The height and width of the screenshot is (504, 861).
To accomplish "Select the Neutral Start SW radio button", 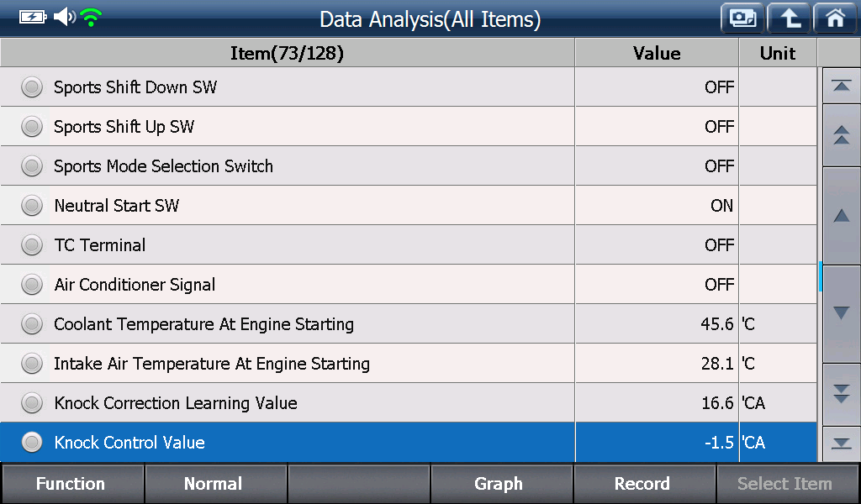I will click(32, 206).
